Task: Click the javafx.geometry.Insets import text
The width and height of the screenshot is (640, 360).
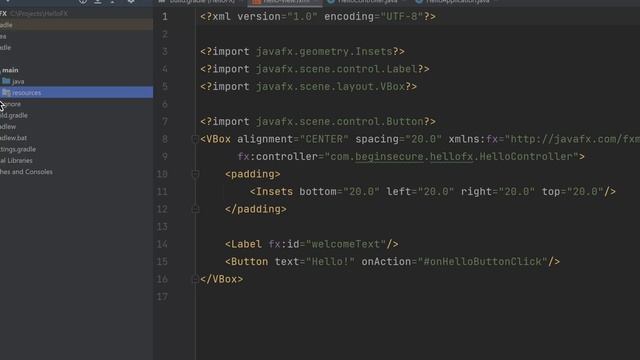Action: (x=324, y=51)
